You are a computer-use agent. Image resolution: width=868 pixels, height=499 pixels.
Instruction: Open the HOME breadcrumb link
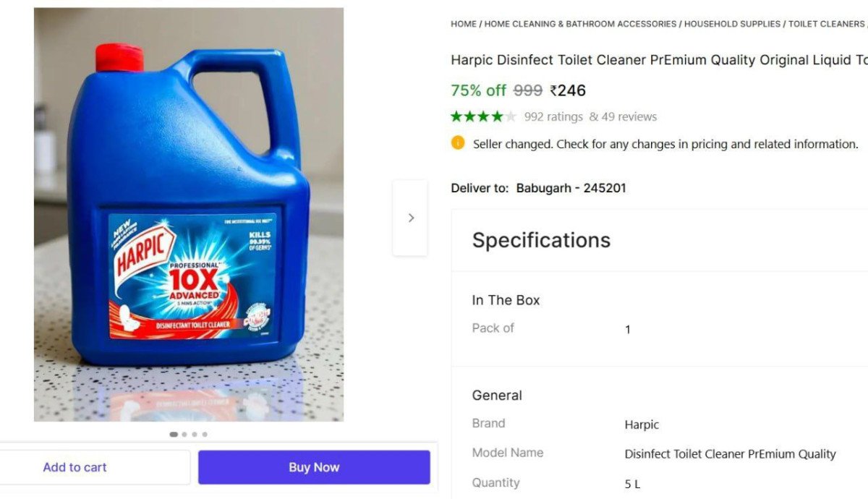[x=464, y=24]
